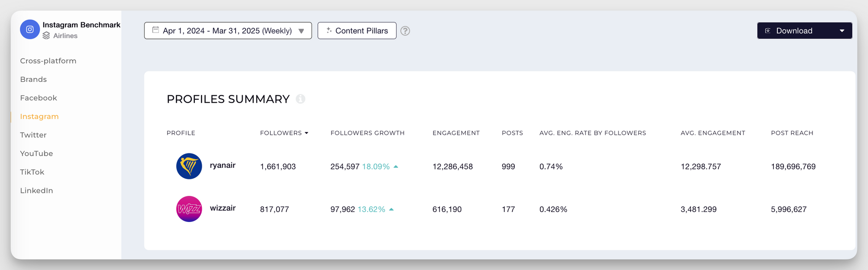Open the ryanair profile name link
This screenshot has width=868, height=270.
click(x=223, y=165)
